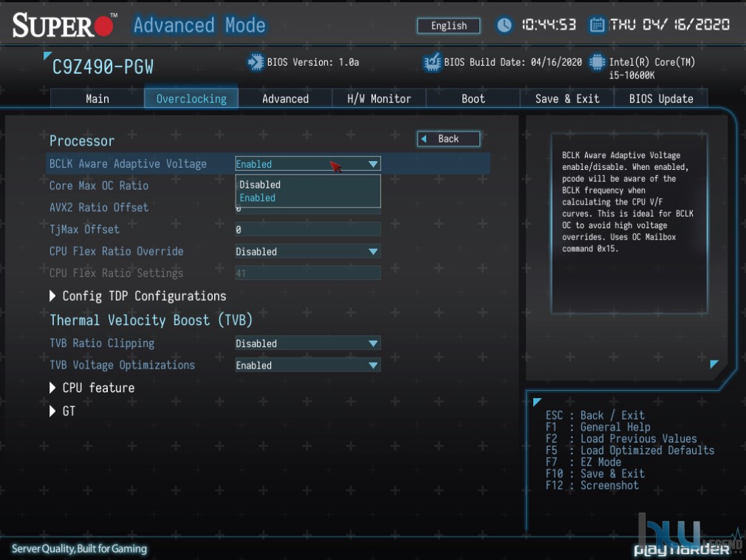Select the TjMax Offset label
The height and width of the screenshot is (560, 746).
(x=84, y=229)
